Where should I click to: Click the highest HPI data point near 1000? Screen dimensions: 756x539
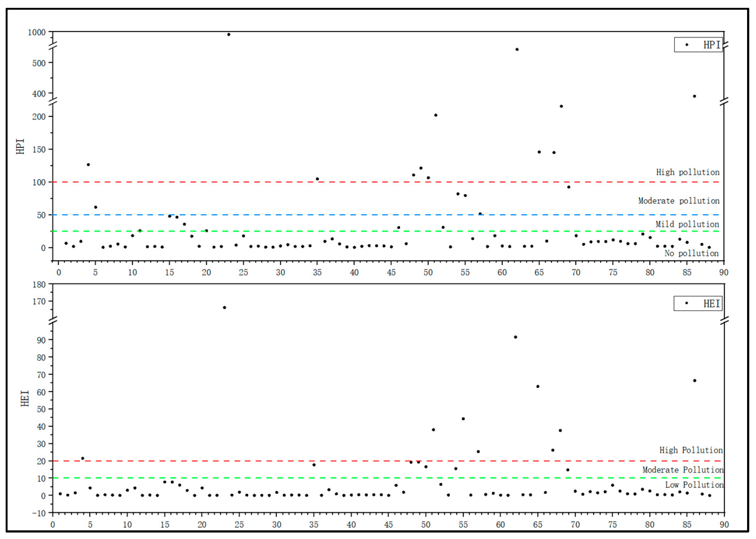229,35
